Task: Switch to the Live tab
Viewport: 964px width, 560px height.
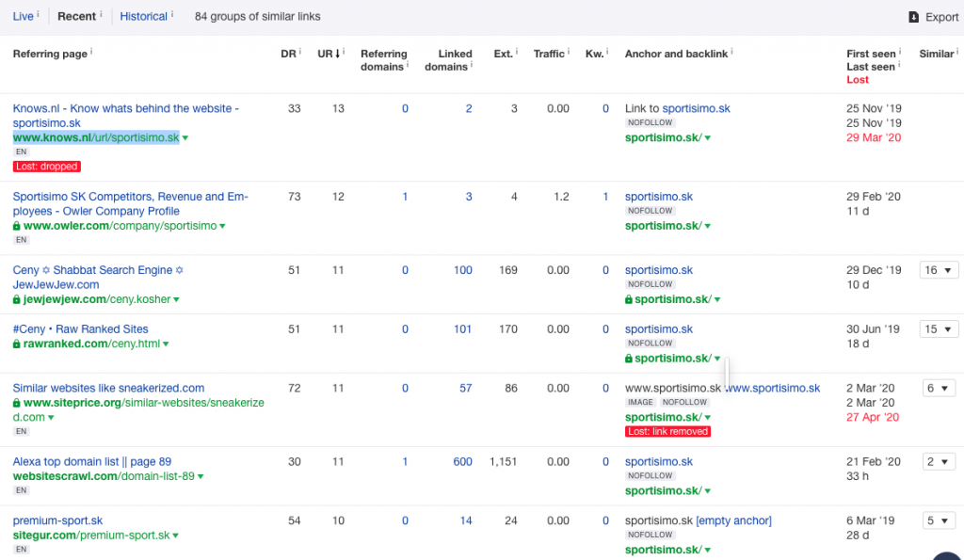Action: [24, 17]
